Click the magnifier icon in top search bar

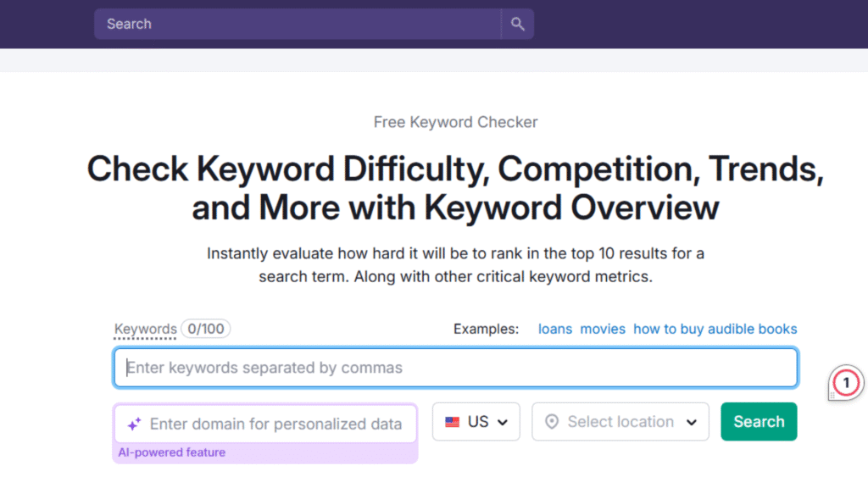[517, 25]
